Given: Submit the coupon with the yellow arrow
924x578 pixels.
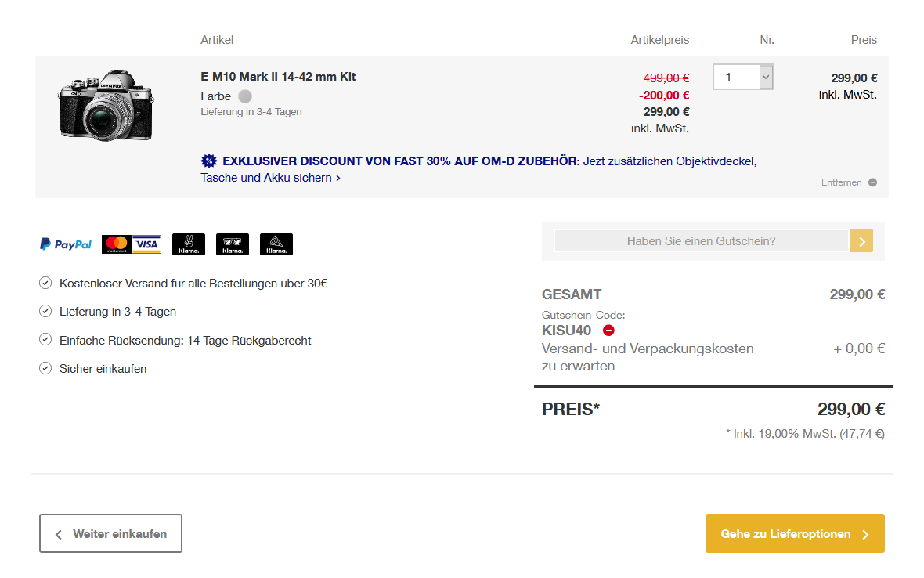Looking at the screenshot, I should coord(861,240).
